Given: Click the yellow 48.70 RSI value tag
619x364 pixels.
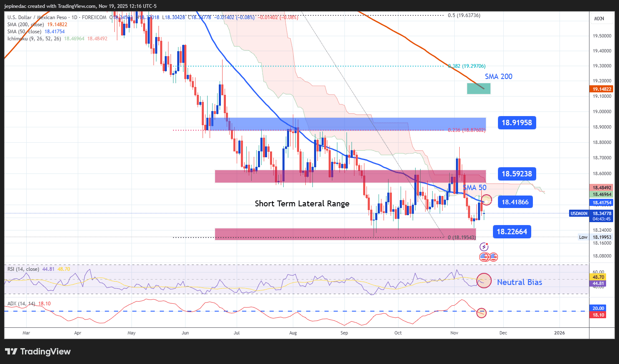Looking at the screenshot, I should [598, 276].
